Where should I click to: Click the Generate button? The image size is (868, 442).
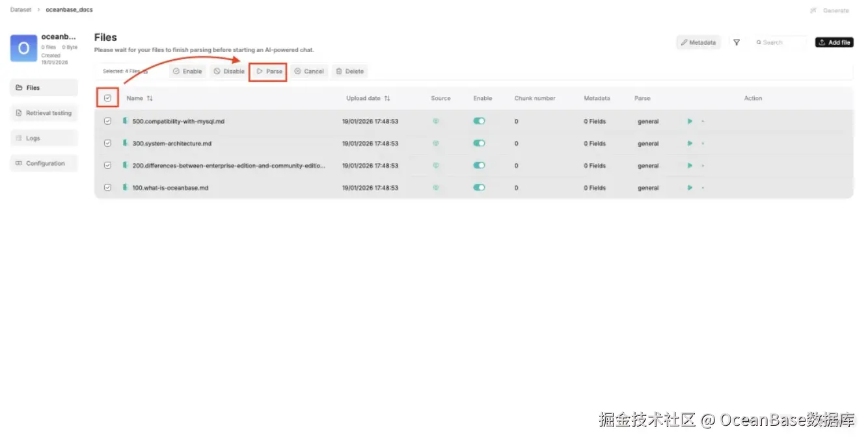[830, 10]
